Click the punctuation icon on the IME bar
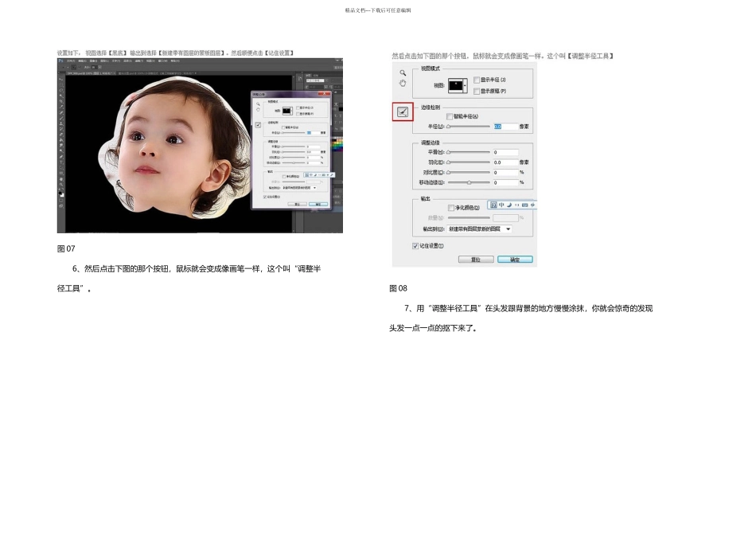Image resolution: width=756 pixels, height=535 pixels. tap(516, 205)
